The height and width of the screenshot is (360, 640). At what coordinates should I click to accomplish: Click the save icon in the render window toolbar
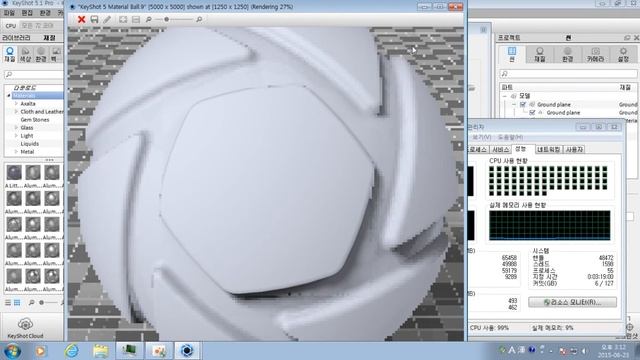coord(94,19)
